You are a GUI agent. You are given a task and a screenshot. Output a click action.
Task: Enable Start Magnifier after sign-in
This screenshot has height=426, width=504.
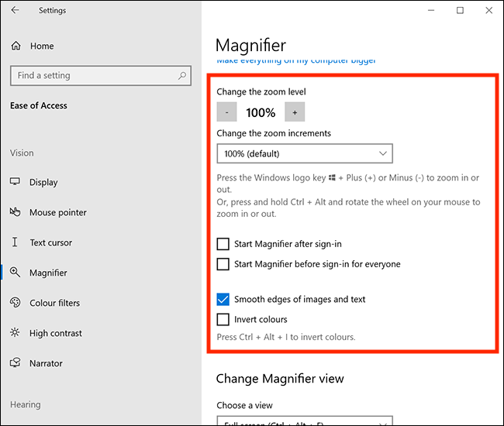coord(223,244)
